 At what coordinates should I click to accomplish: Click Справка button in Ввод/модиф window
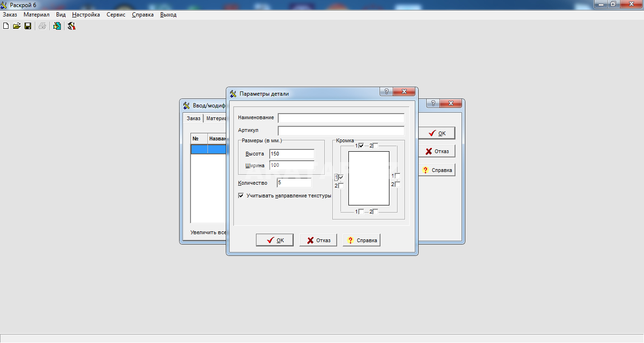point(437,170)
